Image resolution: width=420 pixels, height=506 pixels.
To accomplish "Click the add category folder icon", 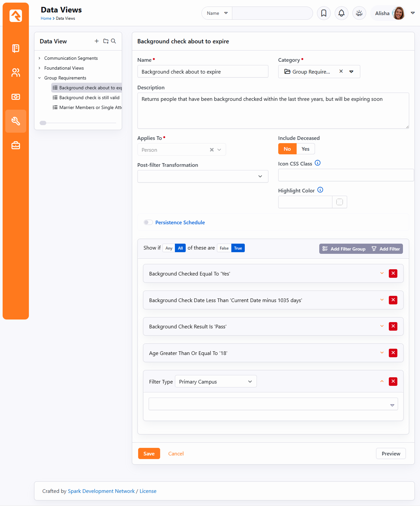I will click(x=106, y=41).
